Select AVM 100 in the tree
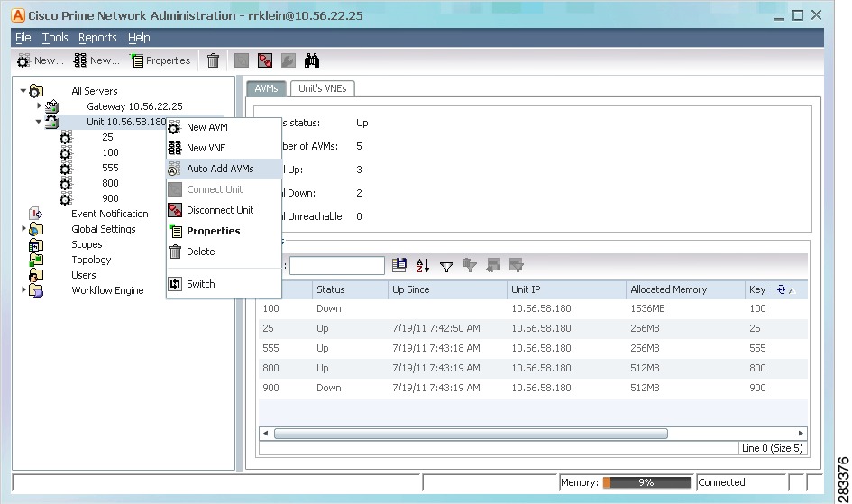852x504 pixels. [x=110, y=152]
